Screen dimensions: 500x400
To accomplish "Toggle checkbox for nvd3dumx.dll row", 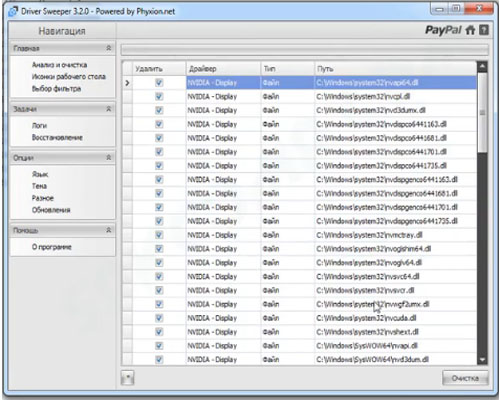I will click(159, 110).
